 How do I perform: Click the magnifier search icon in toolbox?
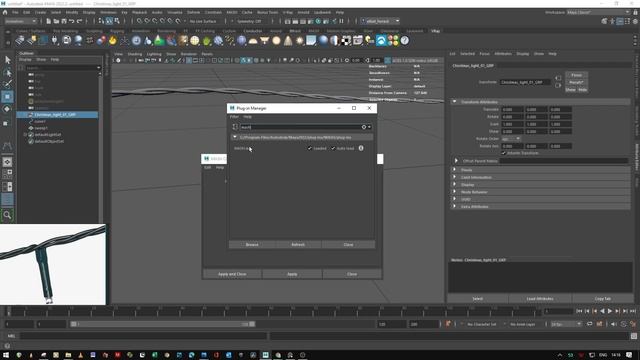(x=7, y=215)
